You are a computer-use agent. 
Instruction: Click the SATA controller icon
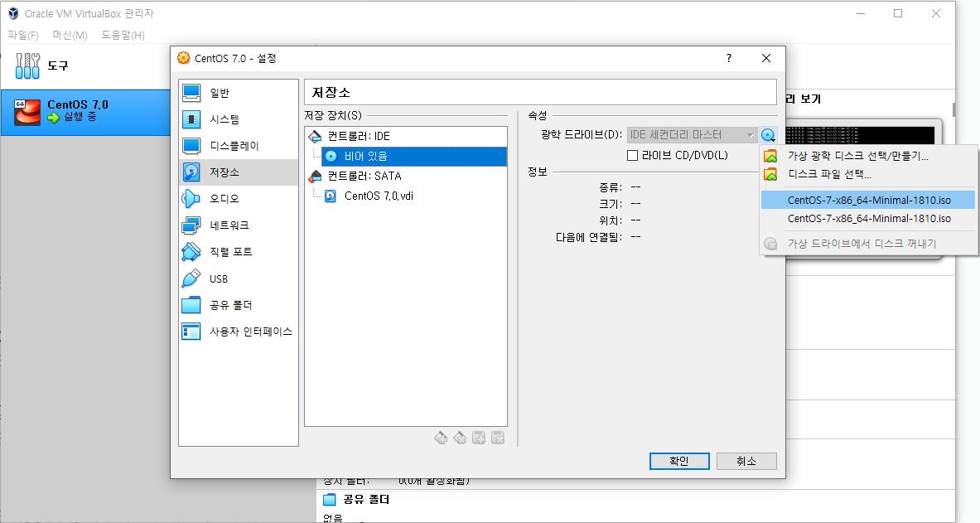tap(315, 177)
